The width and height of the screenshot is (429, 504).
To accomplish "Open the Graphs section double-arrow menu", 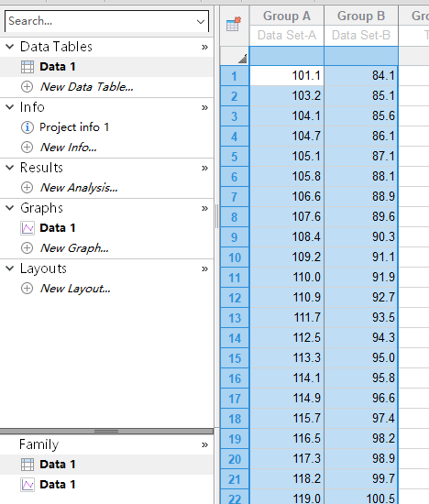I will pos(204,209).
